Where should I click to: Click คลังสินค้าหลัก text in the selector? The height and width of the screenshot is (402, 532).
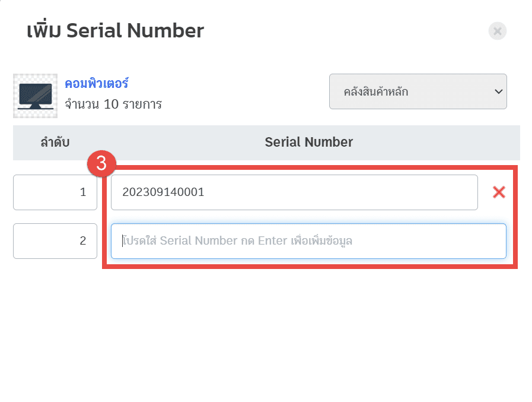(376, 92)
